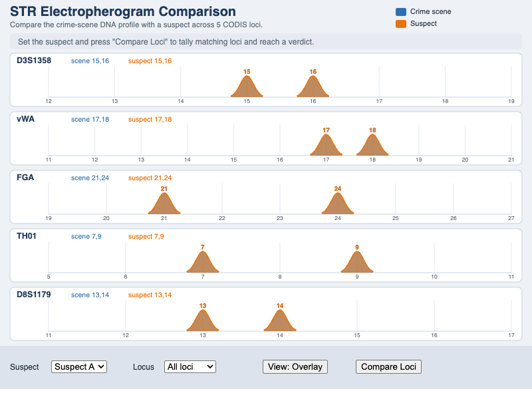Click the 'Suspect' label beside the dropdown
532x399 pixels.
tap(25, 367)
